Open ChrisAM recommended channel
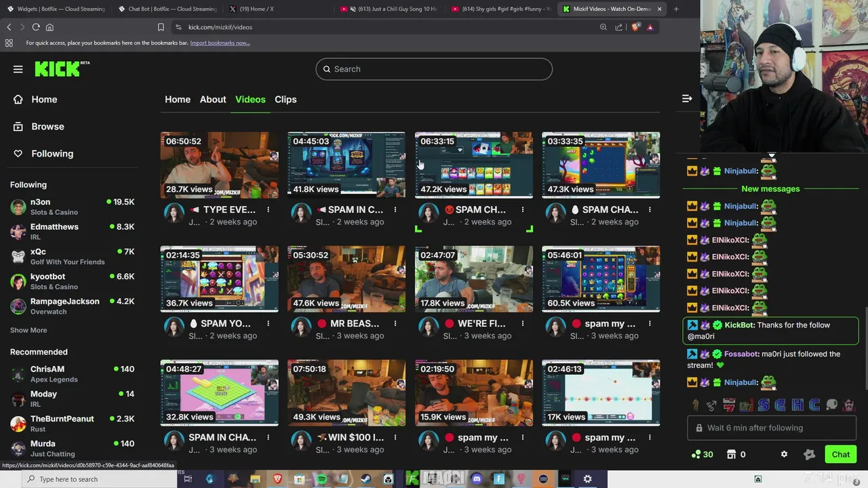The height and width of the screenshot is (488, 868). point(73,374)
